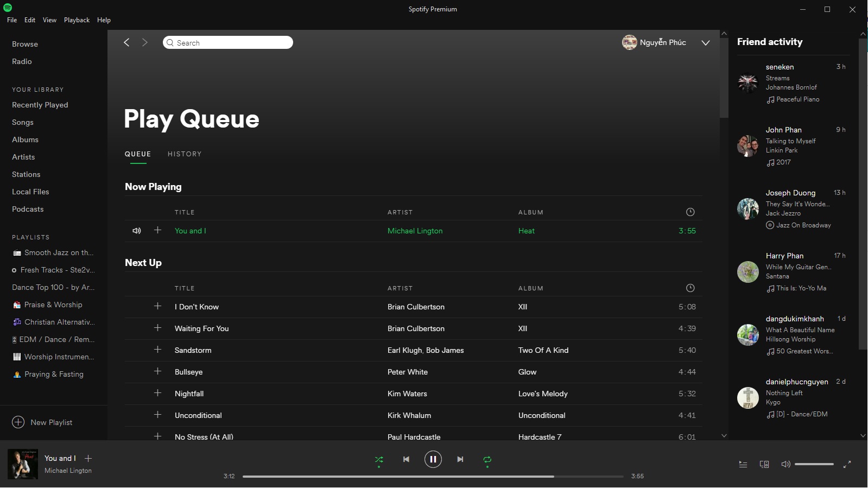Open the Playback menu

coord(77,20)
